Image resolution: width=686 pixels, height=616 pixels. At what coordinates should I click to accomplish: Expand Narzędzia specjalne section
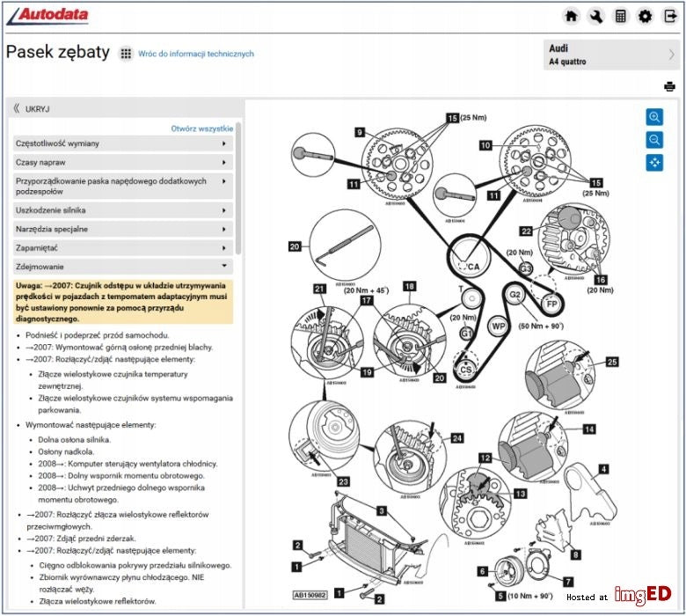point(123,229)
